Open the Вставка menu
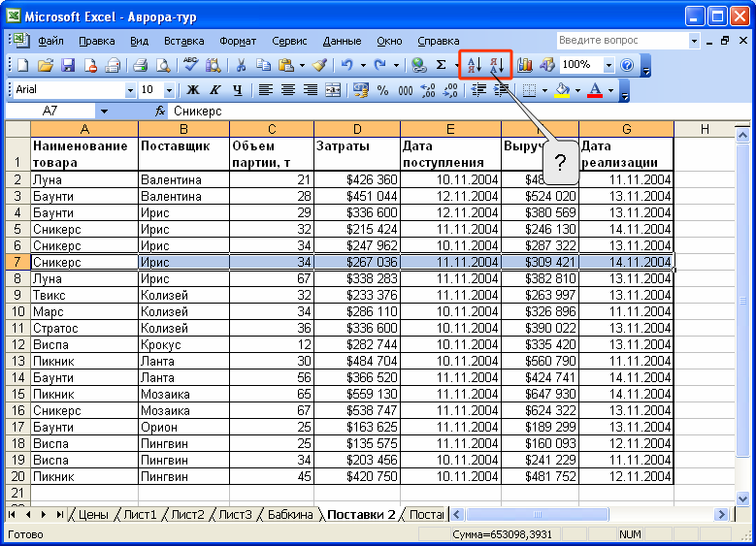Image resolution: width=756 pixels, height=546 pixels. coord(184,41)
